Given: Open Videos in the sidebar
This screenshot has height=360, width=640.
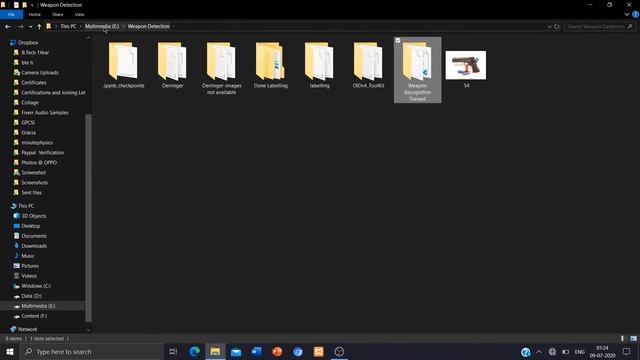Looking at the screenshot, I should (29, 276).
